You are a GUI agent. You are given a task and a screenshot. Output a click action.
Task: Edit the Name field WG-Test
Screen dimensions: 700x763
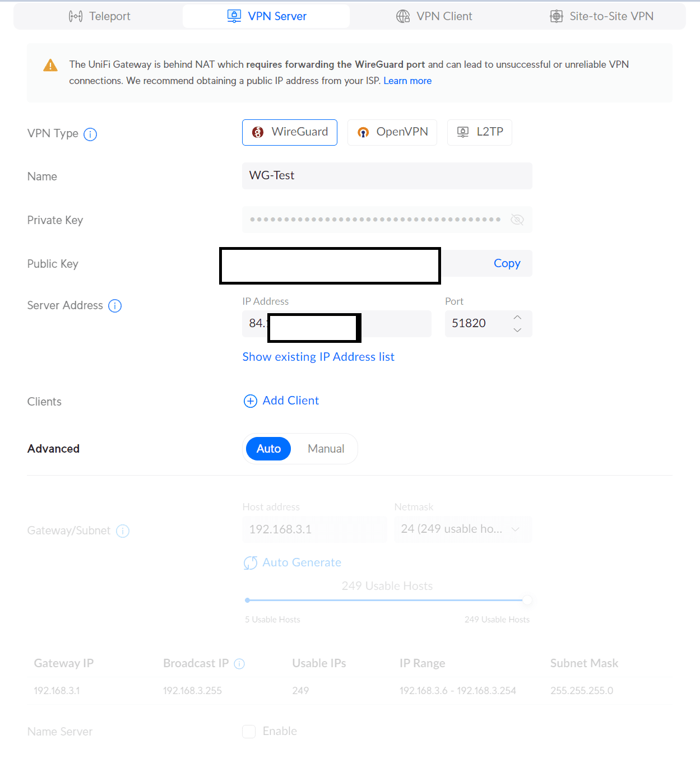click(387, 176)
